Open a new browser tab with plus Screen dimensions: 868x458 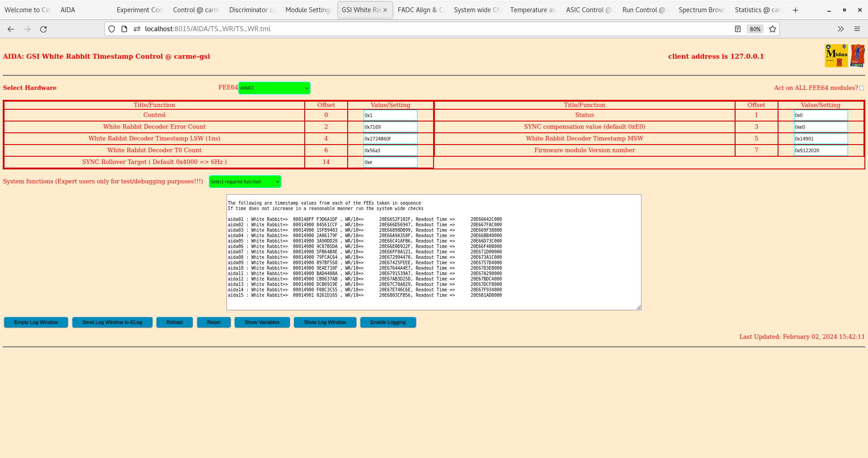pos(795,10)
